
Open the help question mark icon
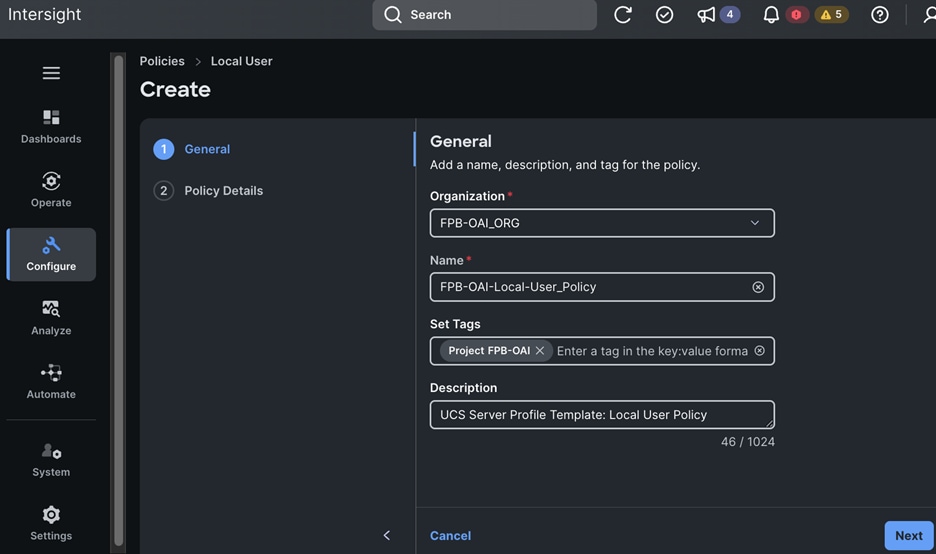point(879,14)
